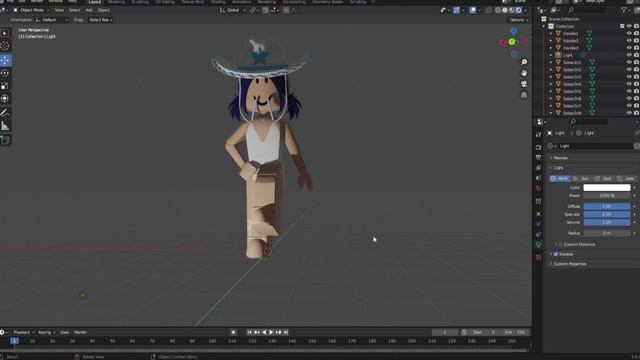Screen dimensions: 640x360
Task: Open the Object Mode dropdown
Action: tap(31, 10)
